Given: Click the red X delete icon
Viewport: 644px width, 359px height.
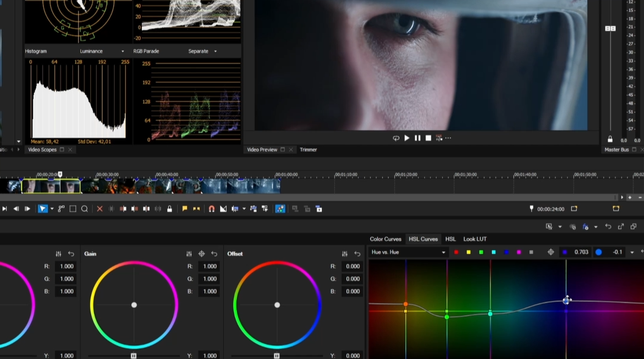Looking at the screenshot, I should (100, 209).
